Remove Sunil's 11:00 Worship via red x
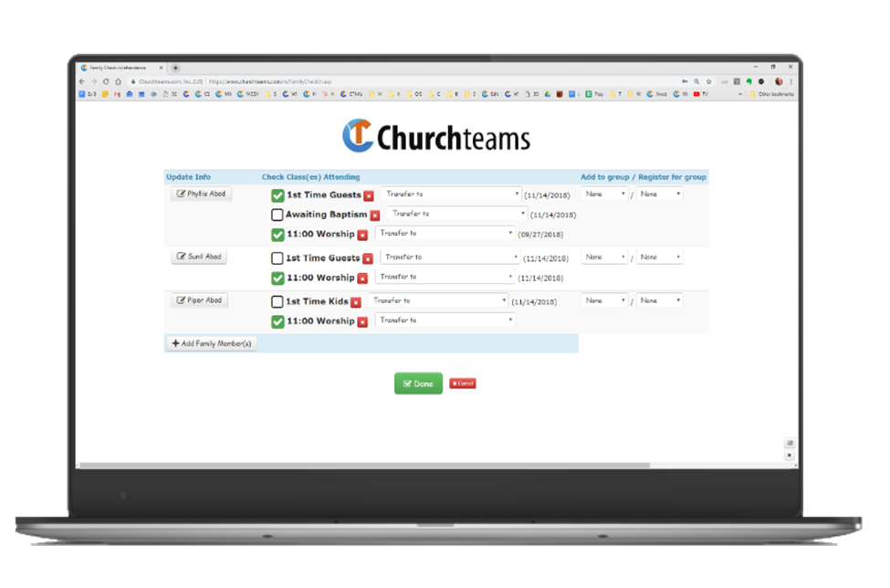Image resolution: width=890 pixels, height=588 pixels. click(x=362, y=278)
